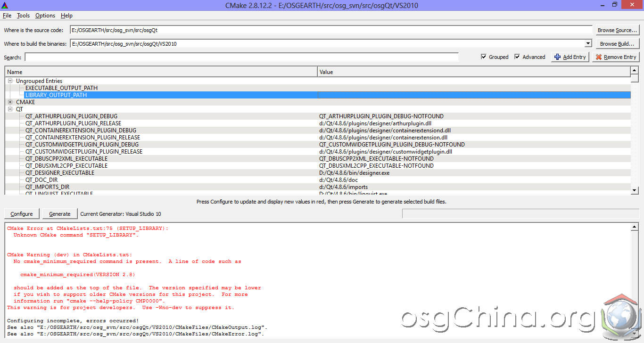Click inside the source code path field
This screenshot has width=644, height=343.
(331, 30)
